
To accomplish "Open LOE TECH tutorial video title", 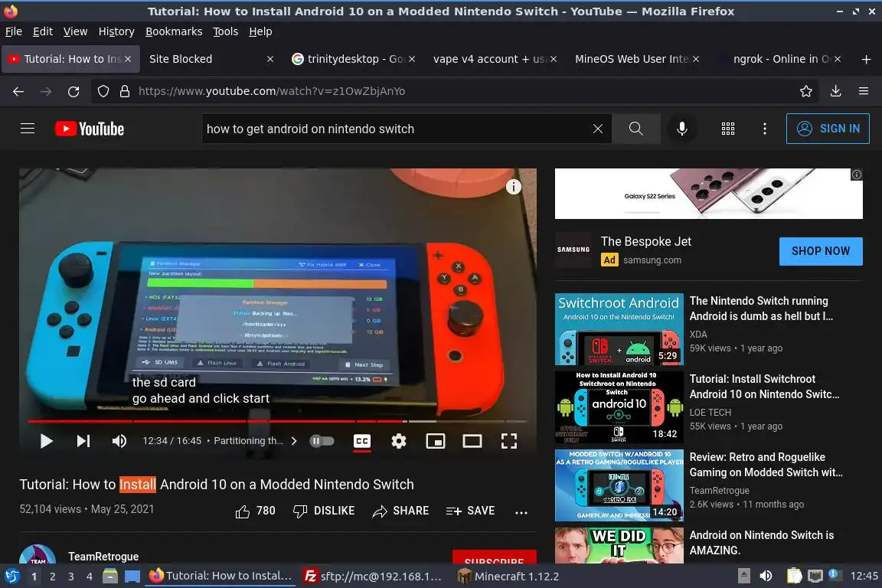I will 764,387.
